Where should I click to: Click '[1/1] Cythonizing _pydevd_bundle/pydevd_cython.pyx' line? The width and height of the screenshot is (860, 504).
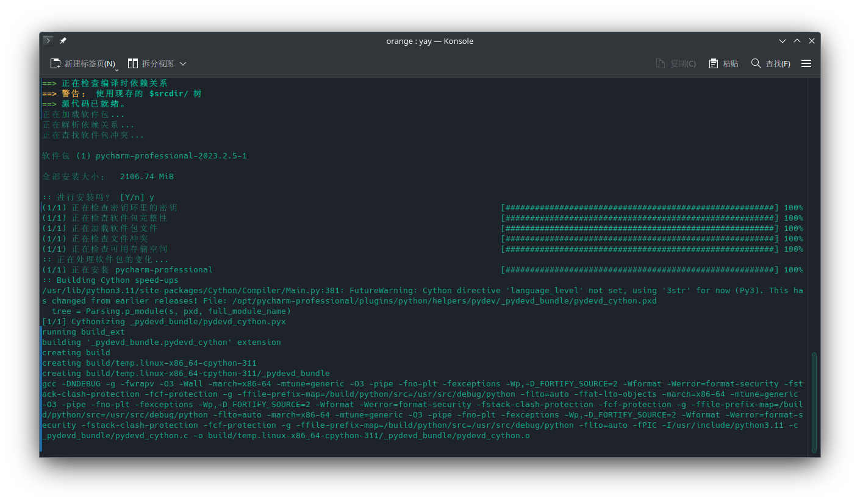(x=164, y=322)
